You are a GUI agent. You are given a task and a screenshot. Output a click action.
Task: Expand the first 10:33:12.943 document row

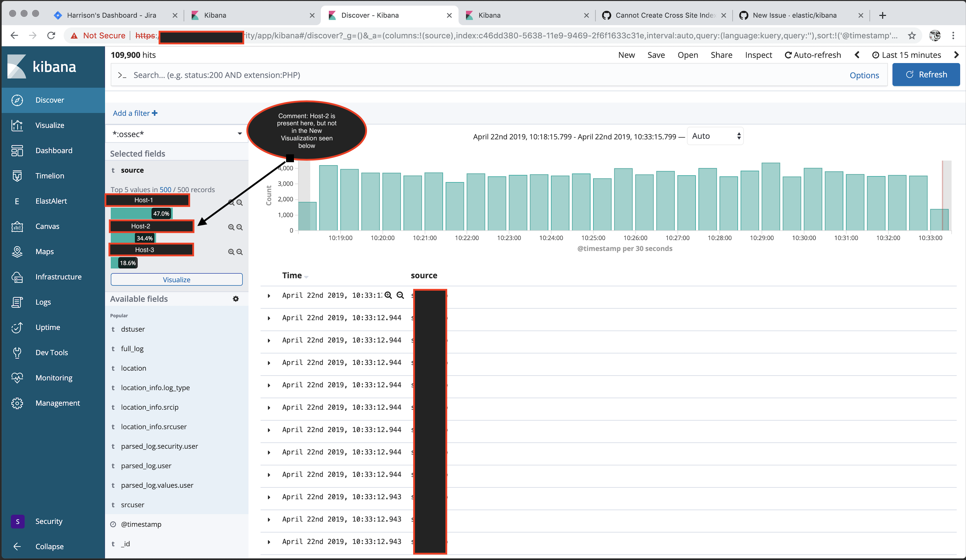[269, 497]
